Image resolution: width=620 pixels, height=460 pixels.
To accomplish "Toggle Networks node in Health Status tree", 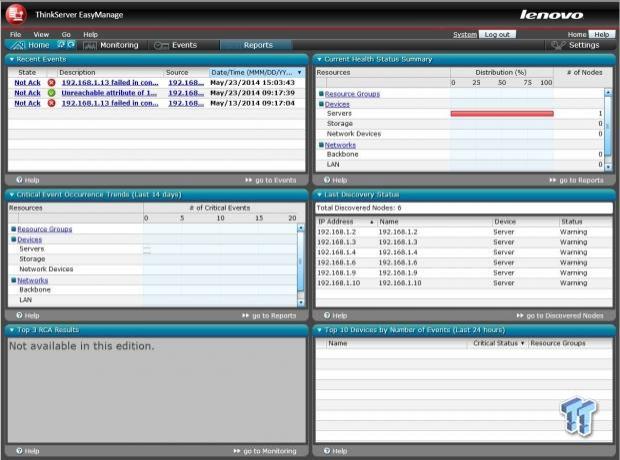I will click(321, 145).
